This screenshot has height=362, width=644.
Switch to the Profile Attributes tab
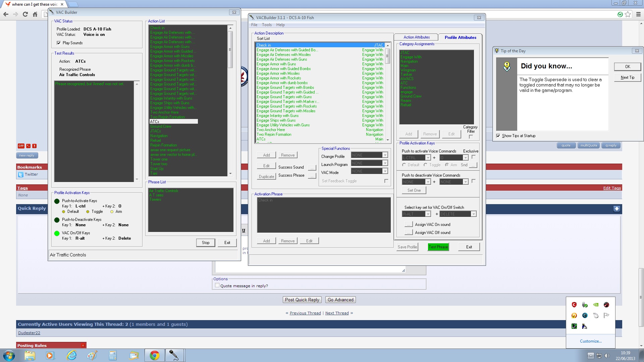(x=460, y=38)
